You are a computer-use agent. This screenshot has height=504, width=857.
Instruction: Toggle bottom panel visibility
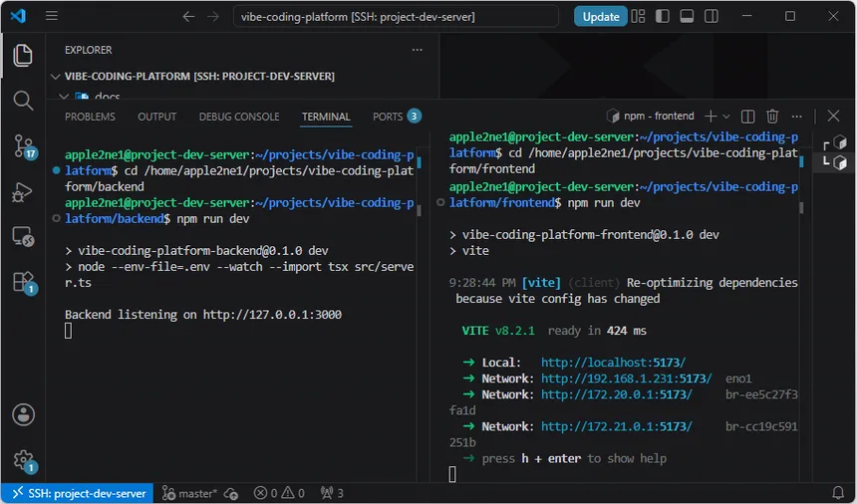[687, 16]
